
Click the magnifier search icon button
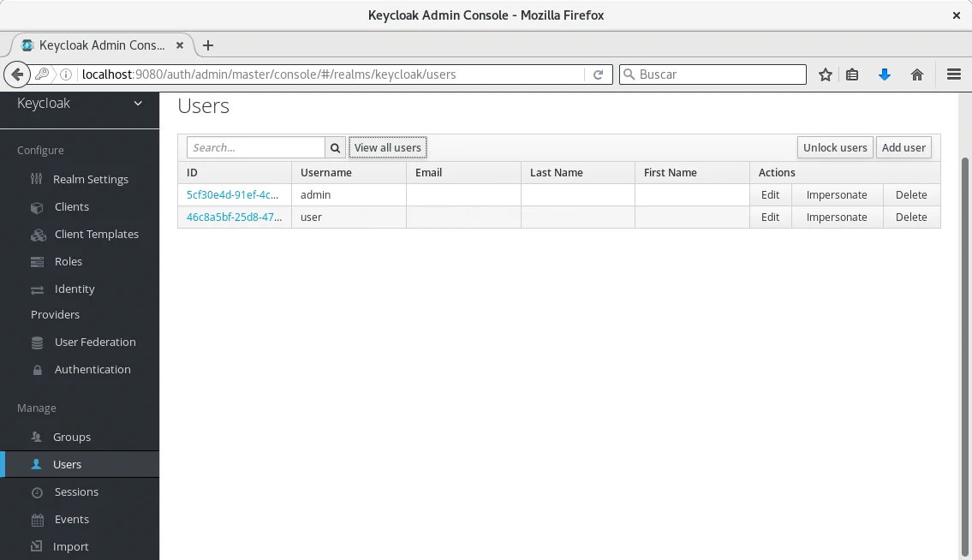click(x=336, y=147)
